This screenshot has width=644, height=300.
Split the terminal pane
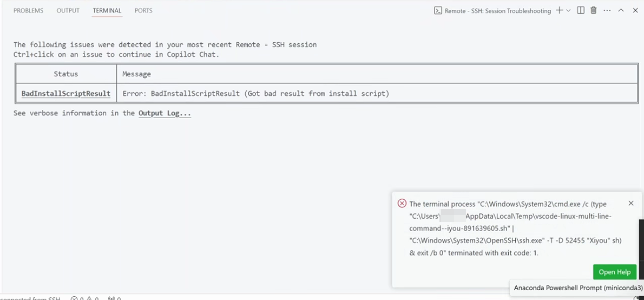point(581,10)
